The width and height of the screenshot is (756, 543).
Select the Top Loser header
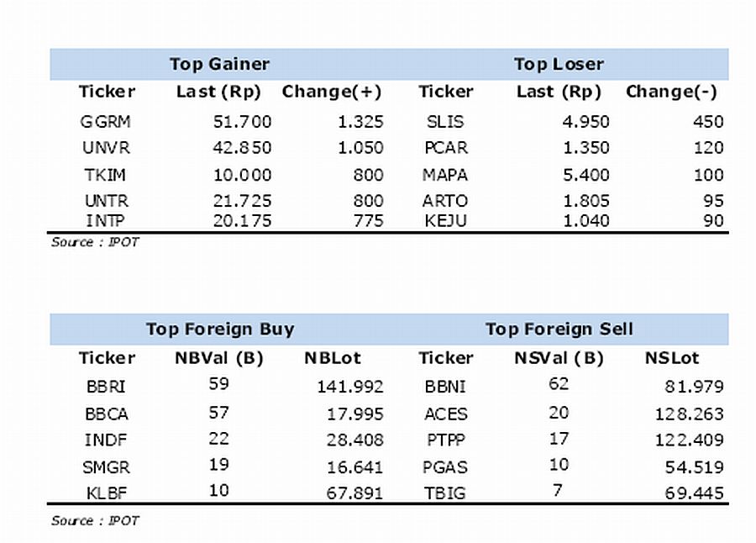tap(559, 64)
